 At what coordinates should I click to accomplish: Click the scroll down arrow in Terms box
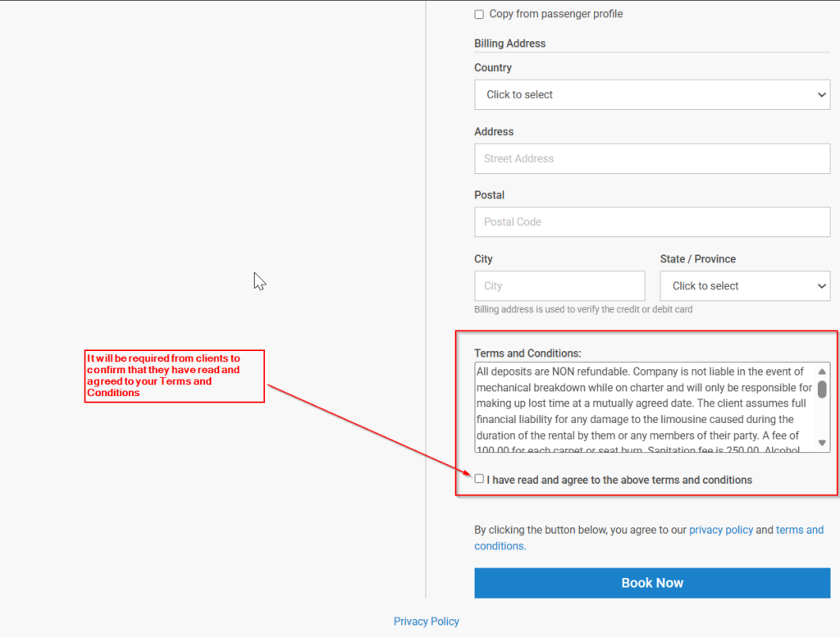point(822,443)
